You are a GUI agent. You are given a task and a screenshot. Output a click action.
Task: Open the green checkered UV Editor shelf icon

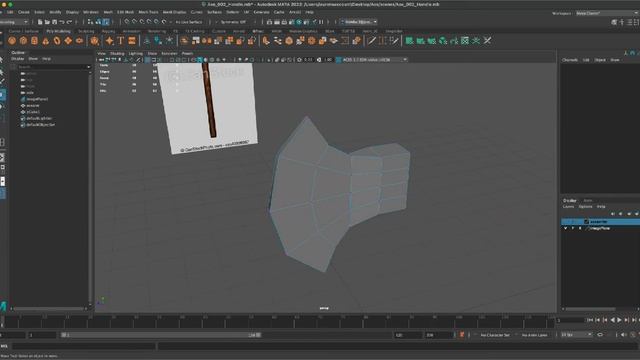[465, 40]
